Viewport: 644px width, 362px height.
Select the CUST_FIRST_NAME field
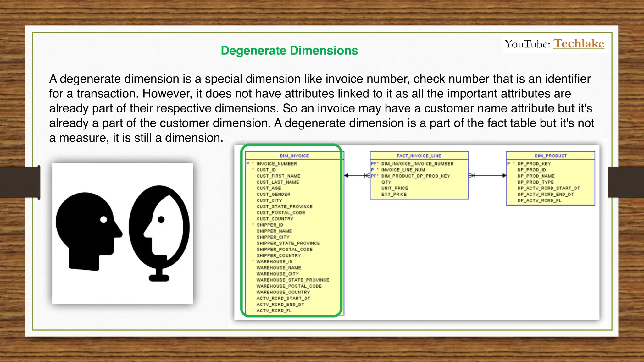(278, 176)
